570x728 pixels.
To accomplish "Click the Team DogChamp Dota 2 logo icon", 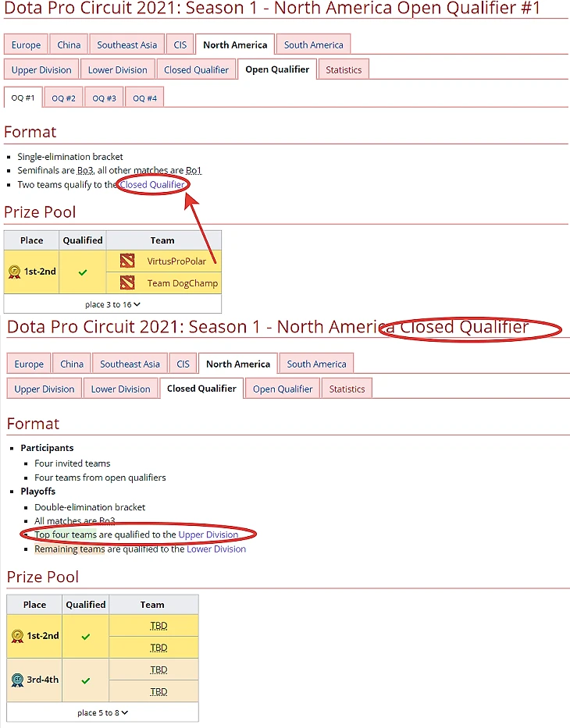I will 127,282.
